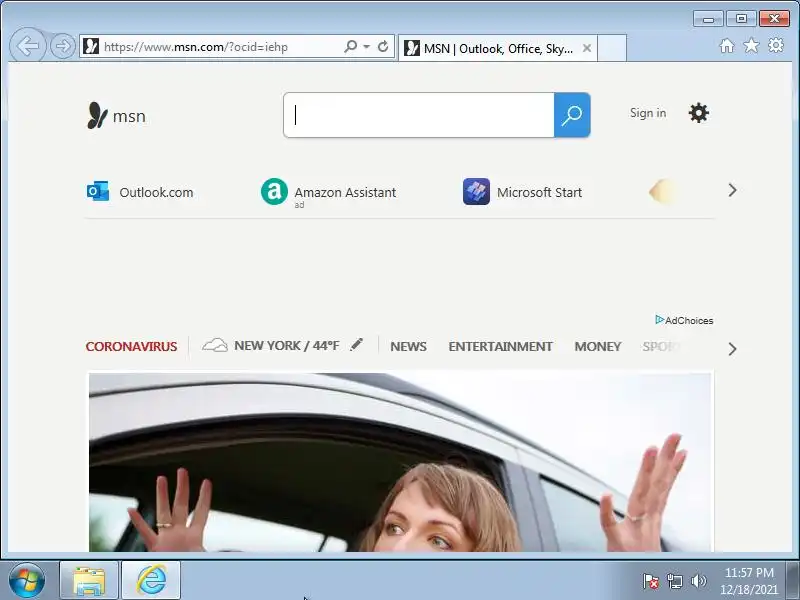This screenshot has height=600, width=800.
Task: Click the address bar search magnifier icon
Action: (351, 46)
